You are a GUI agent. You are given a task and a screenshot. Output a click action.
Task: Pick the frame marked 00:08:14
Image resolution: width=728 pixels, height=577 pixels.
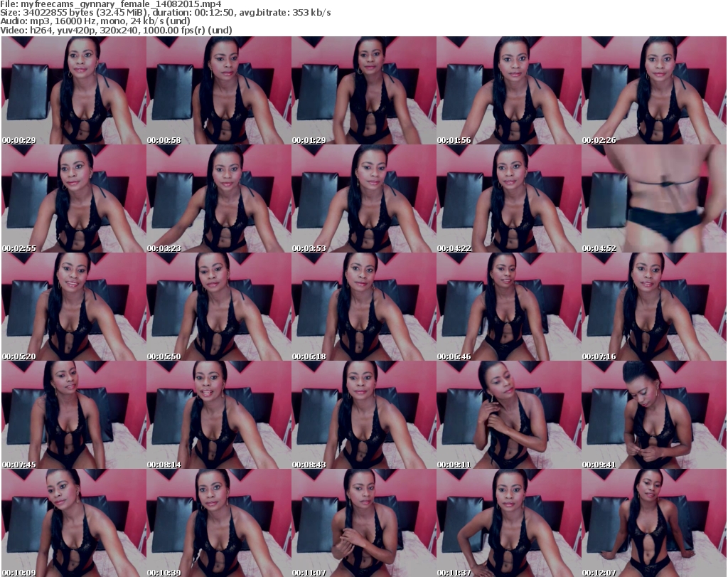coord(219,415)
